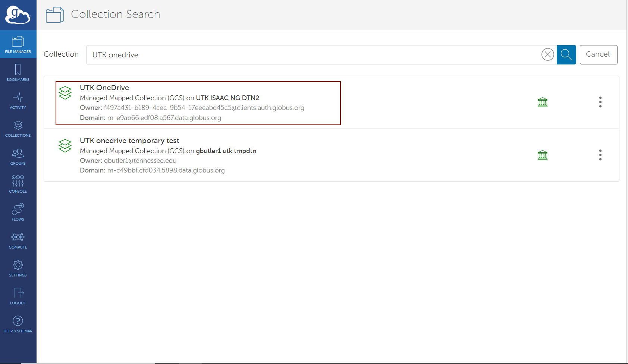This screenshot has width=628, height=364.
Task: Open Bookmarks in the sidebar
Action: coord(18,72)
